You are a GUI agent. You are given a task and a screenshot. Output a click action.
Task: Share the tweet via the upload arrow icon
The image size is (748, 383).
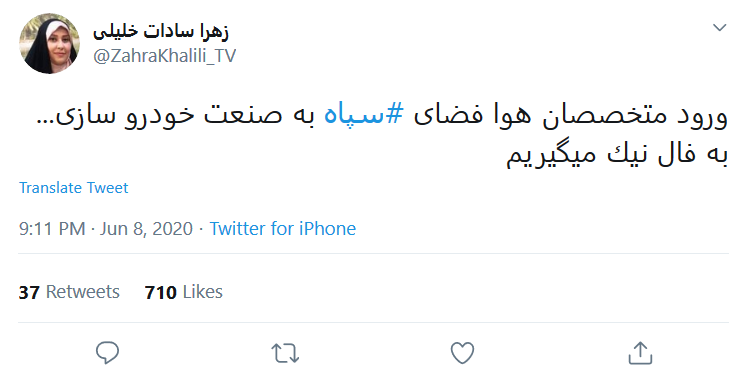tap(640, 353)
